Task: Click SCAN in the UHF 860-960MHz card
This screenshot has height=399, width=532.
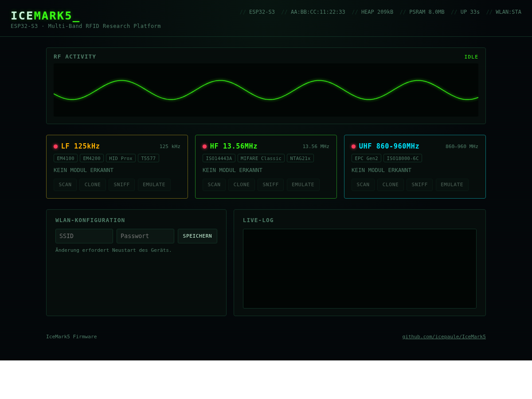Action: point(363,185)
